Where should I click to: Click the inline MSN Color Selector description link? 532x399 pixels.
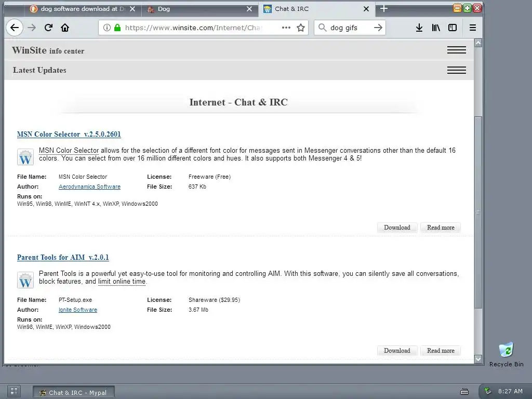pos(69,150)
